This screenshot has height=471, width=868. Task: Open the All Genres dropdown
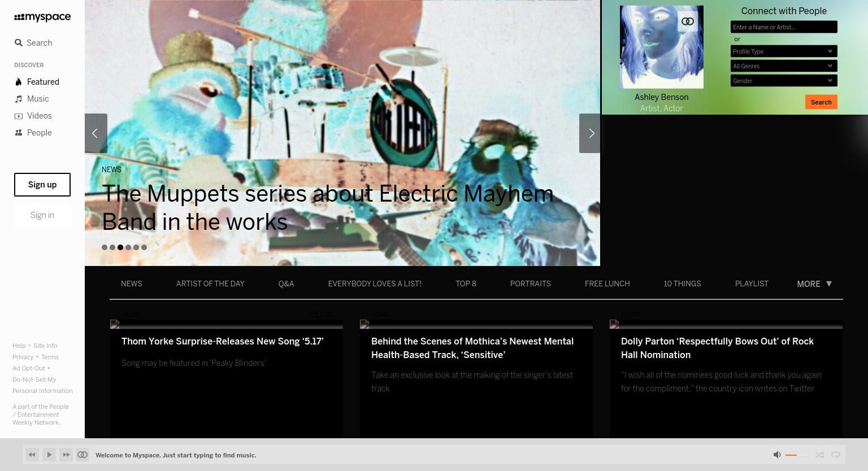(x=784, y=66)
